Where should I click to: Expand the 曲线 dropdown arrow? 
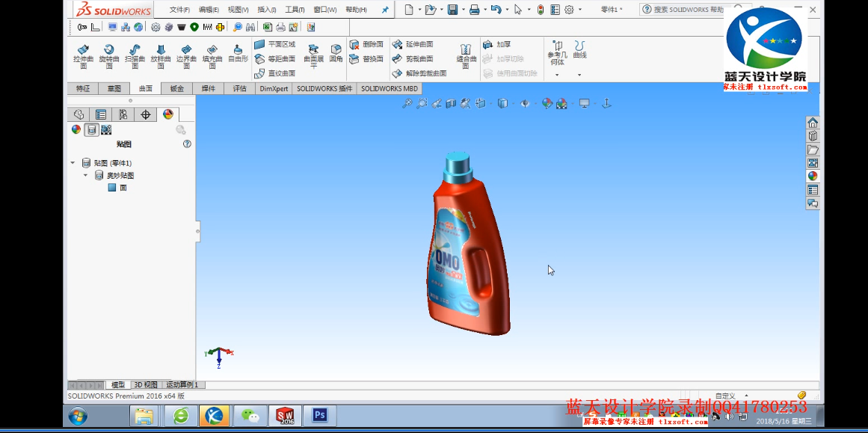(579, 75)
